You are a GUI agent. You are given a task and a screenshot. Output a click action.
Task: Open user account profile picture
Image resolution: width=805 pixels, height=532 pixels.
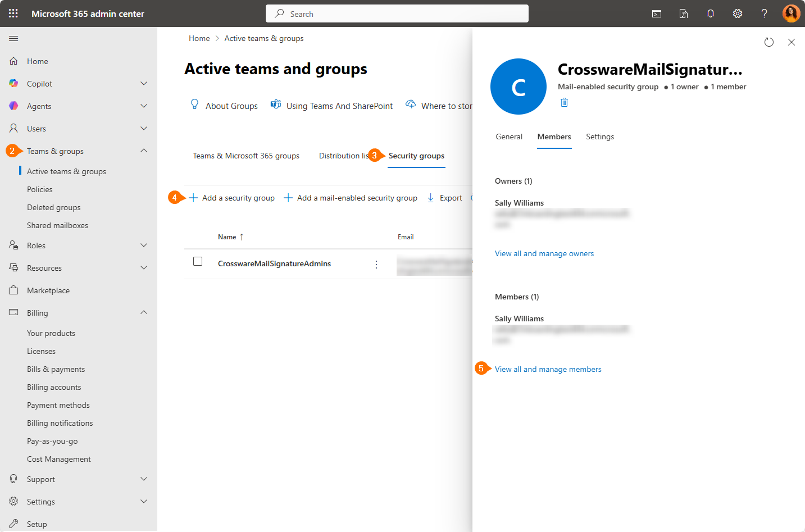tap(791, 13)
